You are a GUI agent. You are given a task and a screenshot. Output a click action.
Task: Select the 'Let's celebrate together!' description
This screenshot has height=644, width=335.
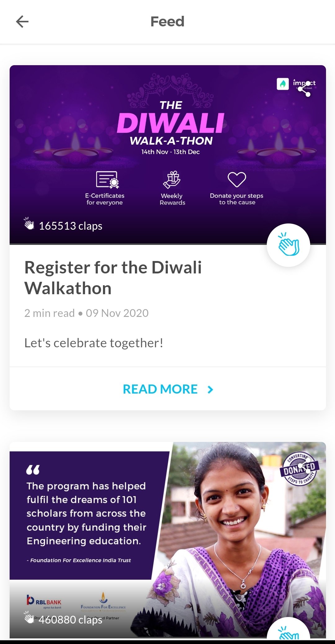click(x=94, y=343)
